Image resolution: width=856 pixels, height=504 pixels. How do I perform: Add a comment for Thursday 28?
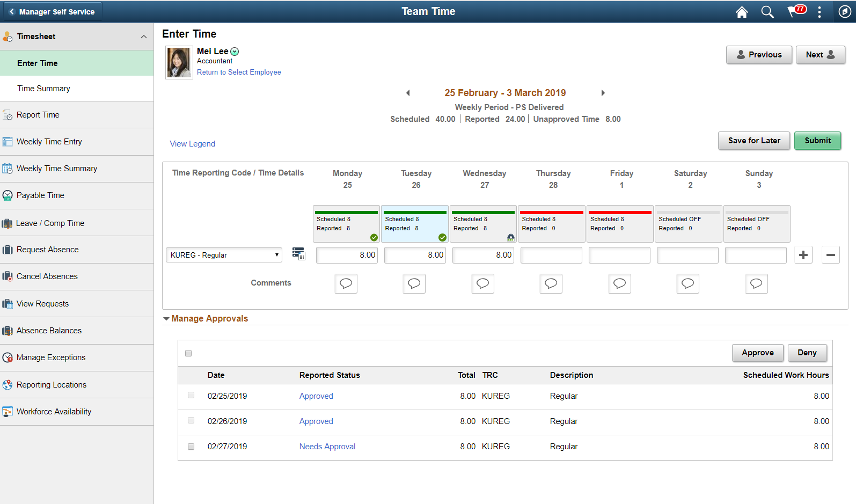pos(551,283)
